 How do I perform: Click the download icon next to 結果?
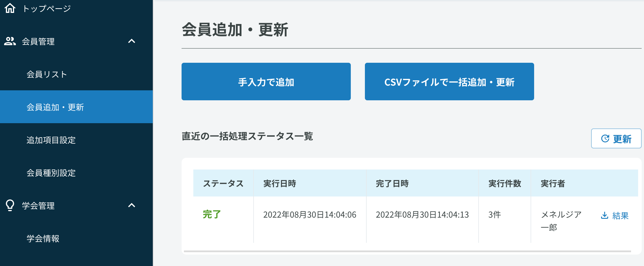point(605,216)
